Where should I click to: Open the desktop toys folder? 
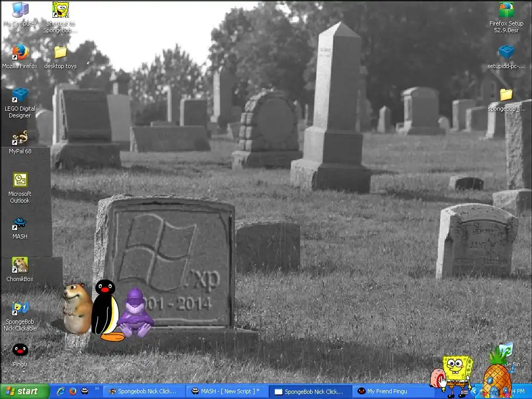60,57
